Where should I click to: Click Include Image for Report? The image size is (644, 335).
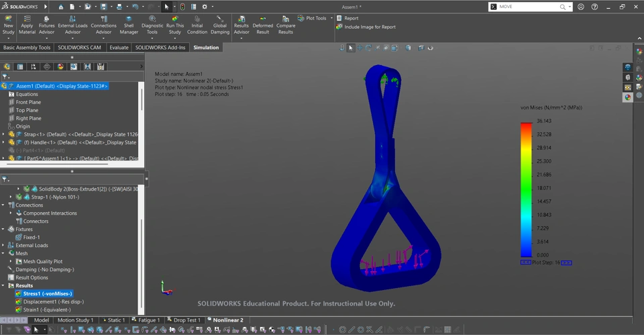(x=366, y=27)
